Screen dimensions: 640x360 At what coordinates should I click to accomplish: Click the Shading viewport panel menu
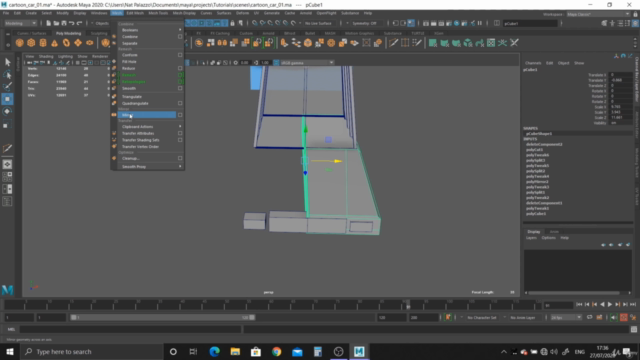(46, 56)
